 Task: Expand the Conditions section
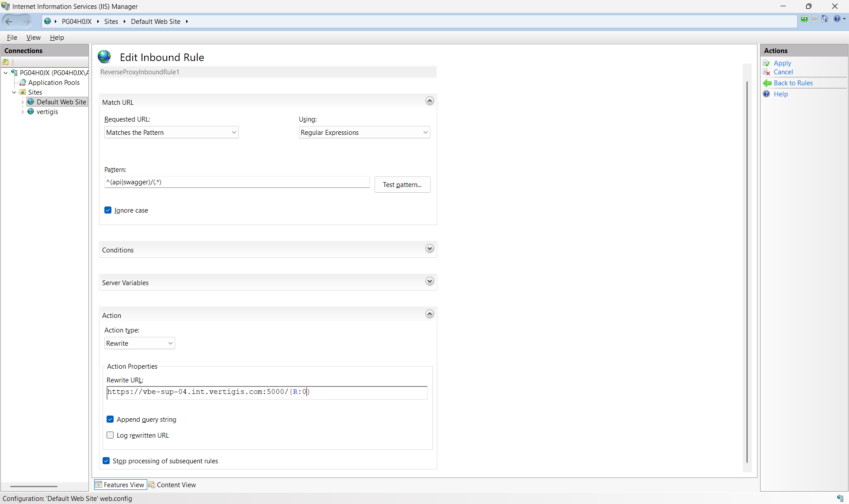tap(429, 249)
